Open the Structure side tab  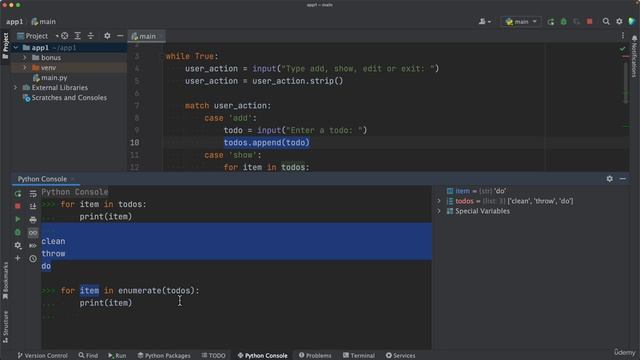click(5, 327)
